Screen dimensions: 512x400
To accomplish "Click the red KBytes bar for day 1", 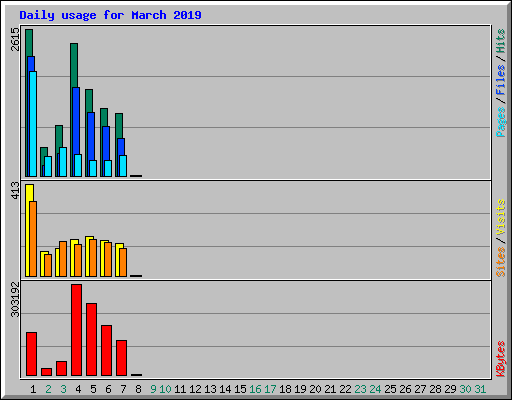I will (x=31, y=354).
